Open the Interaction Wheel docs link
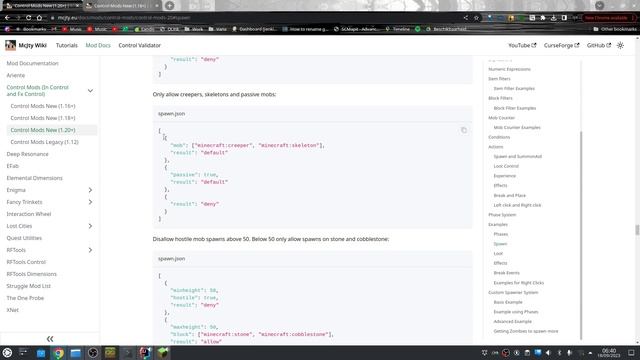Screen dimensions: 640x360 click(29, 214)
